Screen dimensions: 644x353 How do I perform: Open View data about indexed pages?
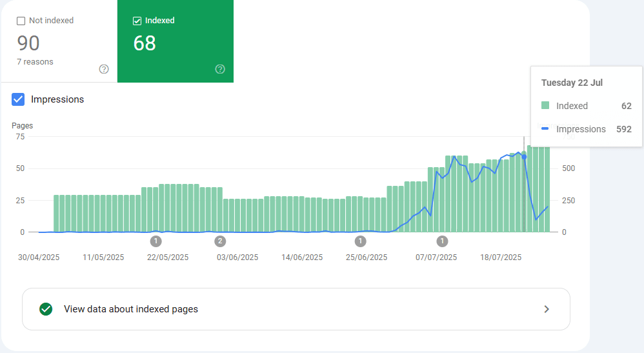pyautogui.click(x=131, y=309)
